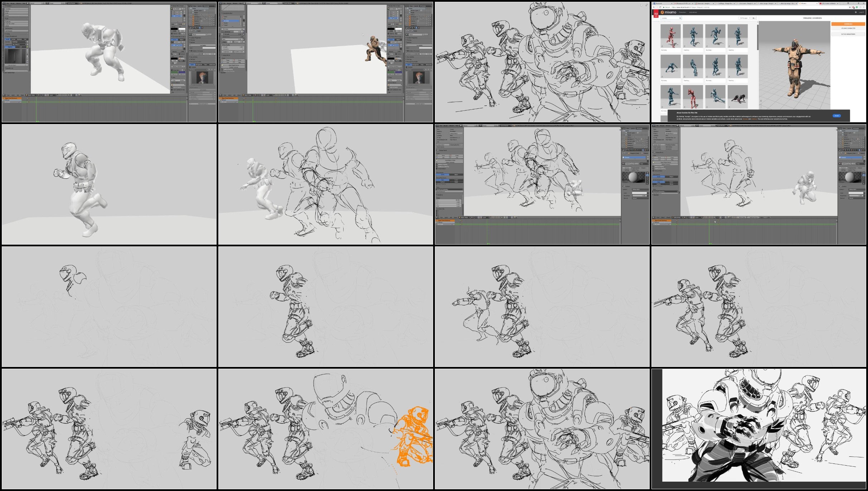
Task: Open the Chrome three-dot menu icon
Action: tap(864, 7)
